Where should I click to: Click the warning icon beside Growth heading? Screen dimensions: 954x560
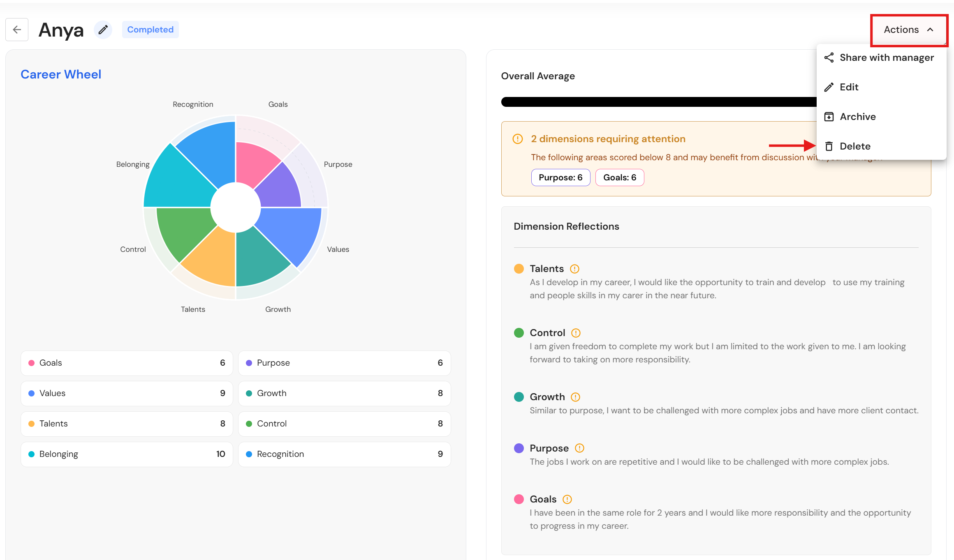(x=575, y=397)
